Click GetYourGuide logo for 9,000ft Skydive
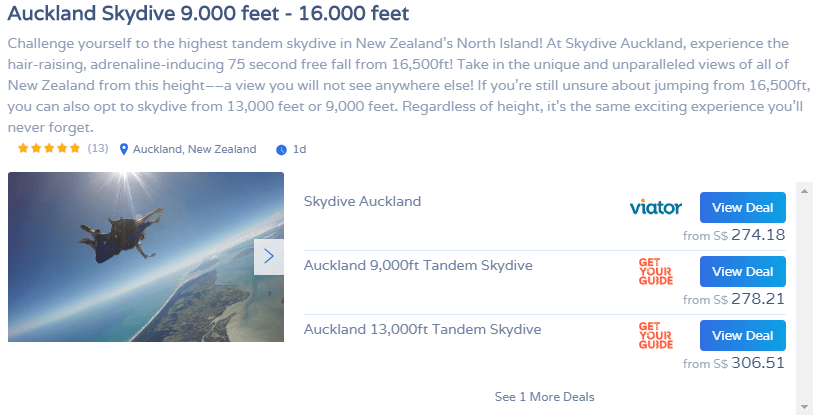Viewport: 816px width, 415px height. [656, 271]
